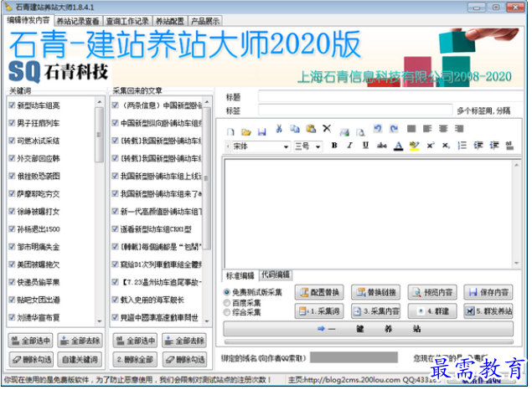Open the 养站配置 tab
532x395 pixels.
[169, 22]
